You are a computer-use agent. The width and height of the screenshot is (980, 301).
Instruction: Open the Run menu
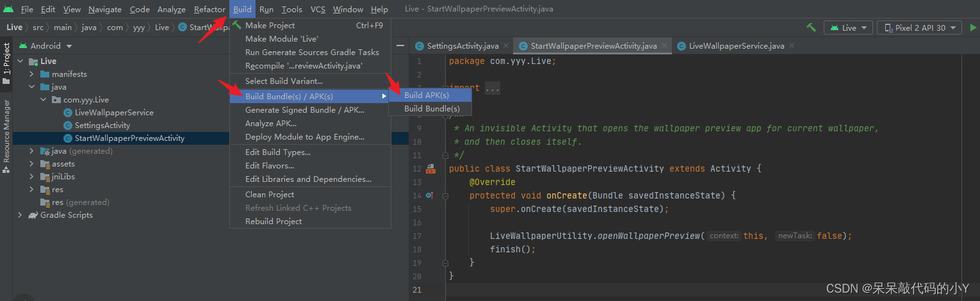pyautogui.click(x=266, y=9)
